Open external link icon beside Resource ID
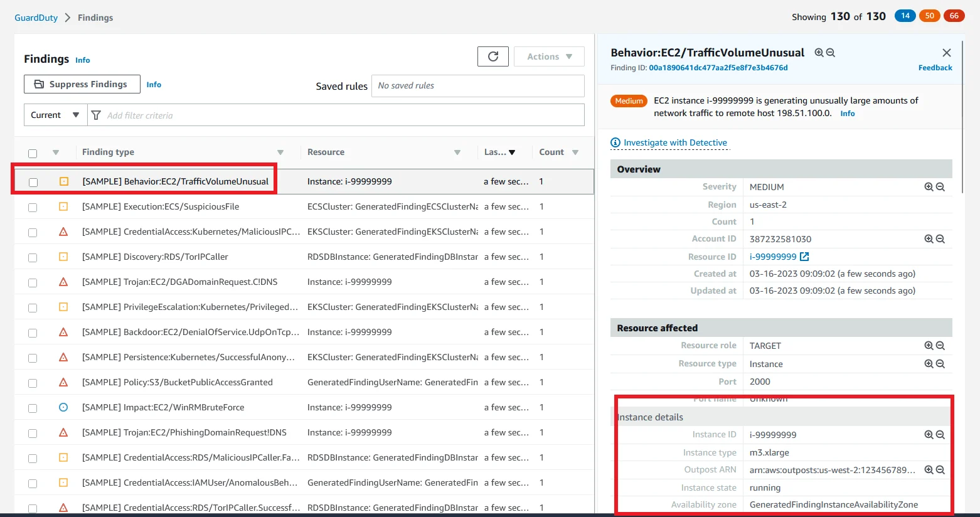This screenshot has width=980, height=517. click(804, 257)
